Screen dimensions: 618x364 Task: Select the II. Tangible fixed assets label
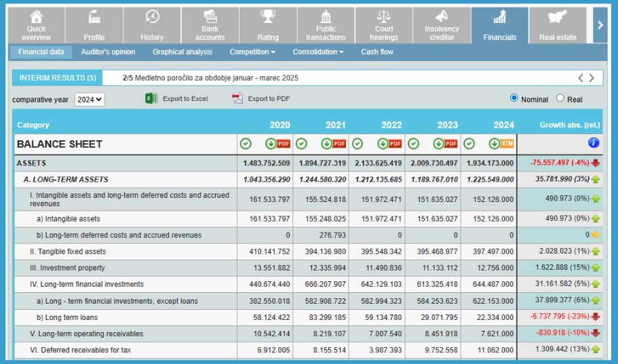[68, 251]
